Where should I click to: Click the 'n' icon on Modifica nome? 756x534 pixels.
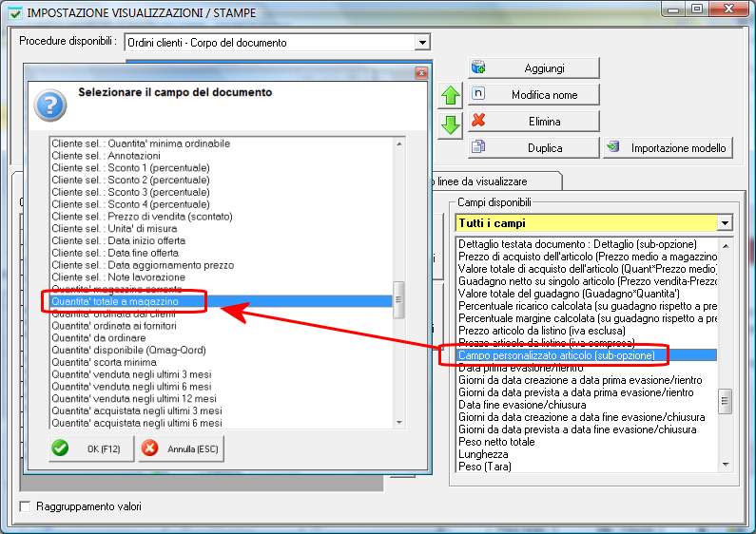[x=478, y=93]
